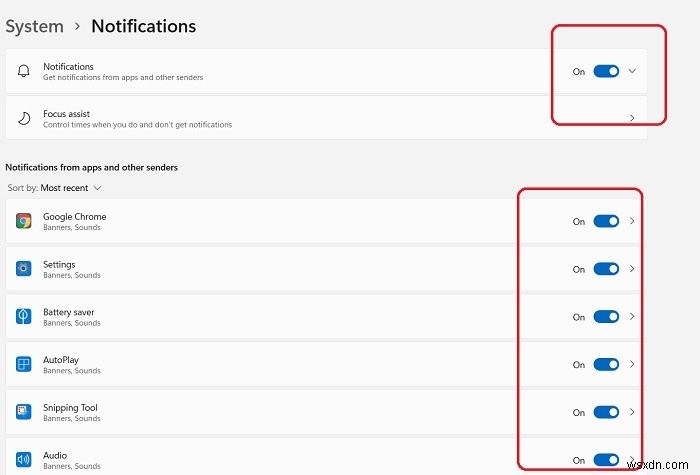Open the Audio notification settings row
700x475 pixels.
(300, 459)
